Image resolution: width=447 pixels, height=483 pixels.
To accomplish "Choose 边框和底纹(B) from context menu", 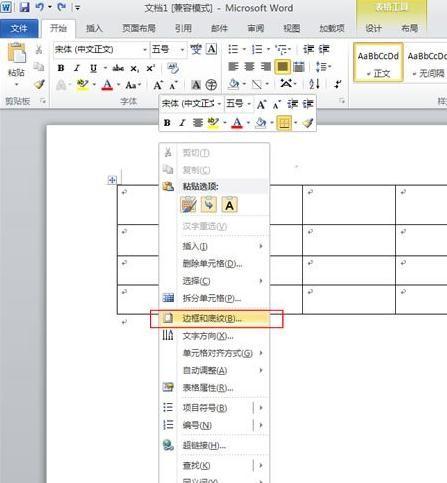I will point(214,318).
